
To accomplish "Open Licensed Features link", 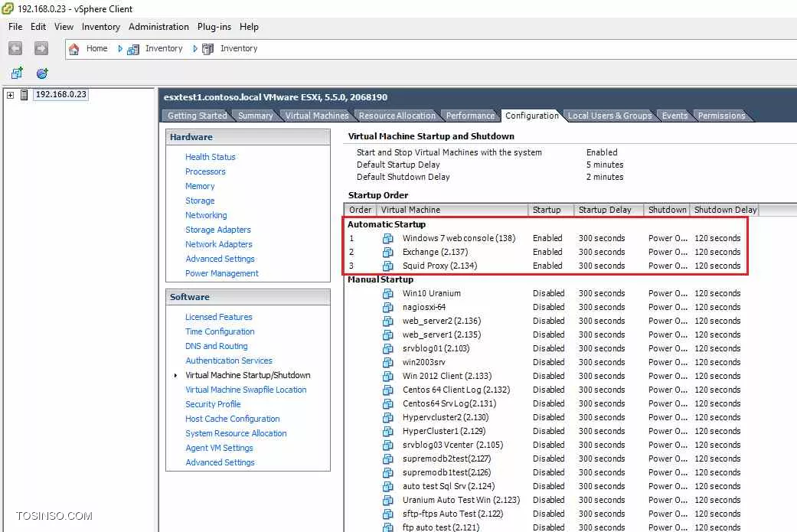I will 218,317.
